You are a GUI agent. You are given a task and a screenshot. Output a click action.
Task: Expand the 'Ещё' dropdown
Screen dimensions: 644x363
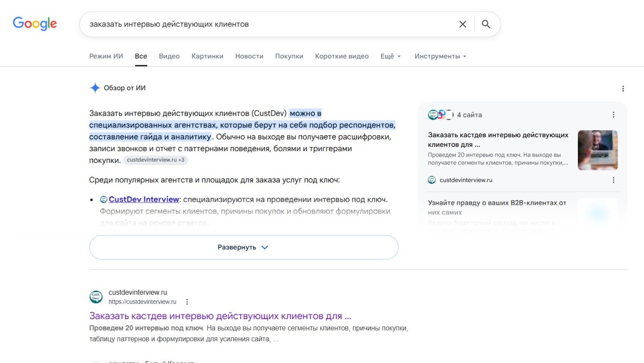click(390, 56)
